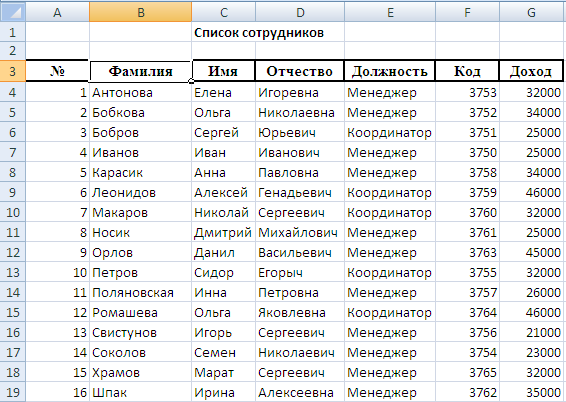Select column G header
Viewport: 566px width, 402px height.
(x=531, y=12)
